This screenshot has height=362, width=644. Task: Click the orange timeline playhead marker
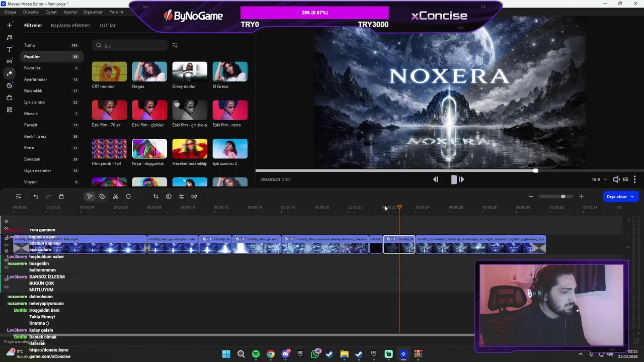click(x=399, y=207)
